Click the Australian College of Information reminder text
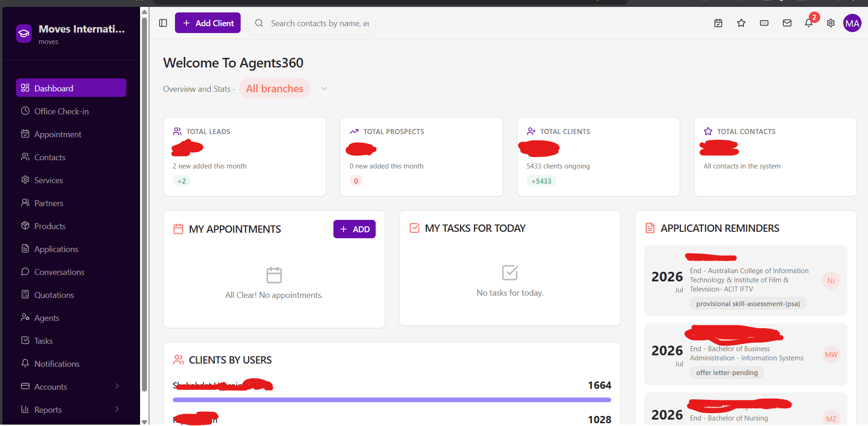This screenshot has width=868, height=426. pos(749,280)
